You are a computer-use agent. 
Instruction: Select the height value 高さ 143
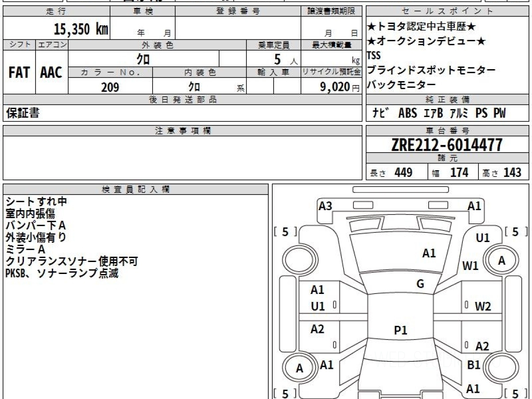coord(503,172)
